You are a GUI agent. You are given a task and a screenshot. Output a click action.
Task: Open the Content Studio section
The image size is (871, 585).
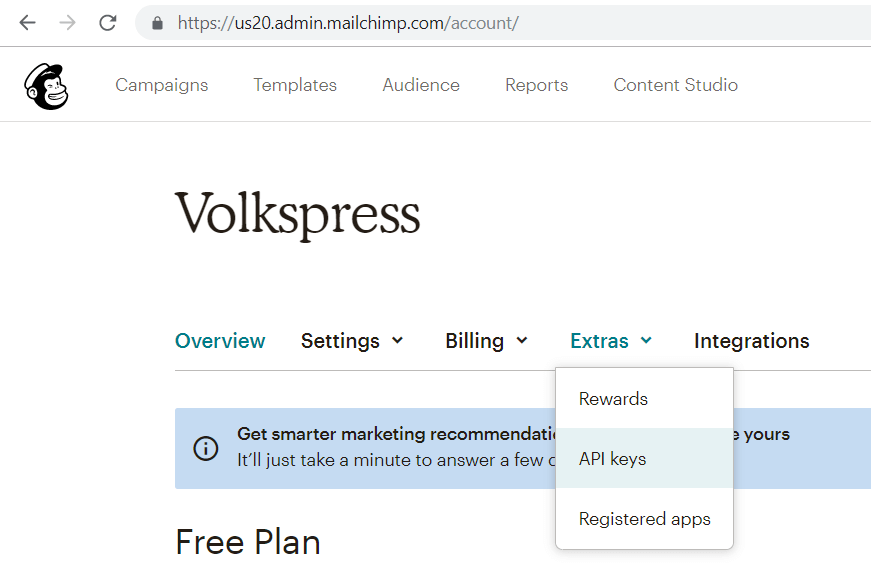click(x=675, y=85)
